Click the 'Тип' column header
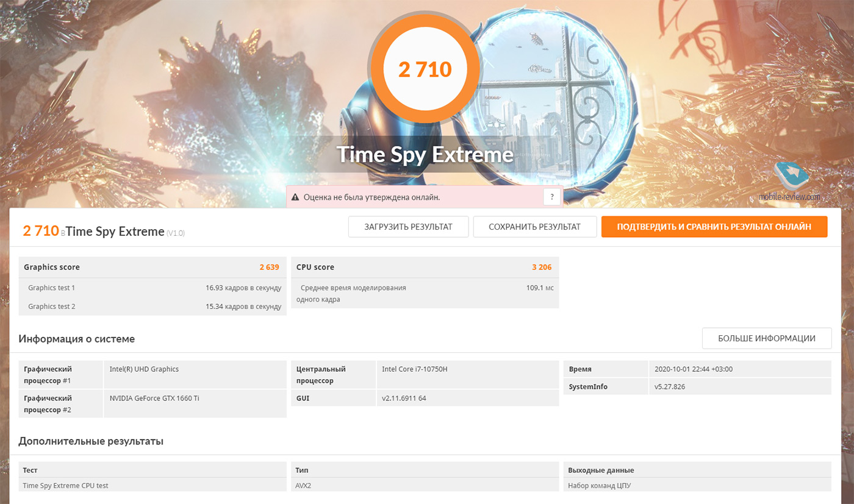This screenshot has width=854, height=504. 425,470
